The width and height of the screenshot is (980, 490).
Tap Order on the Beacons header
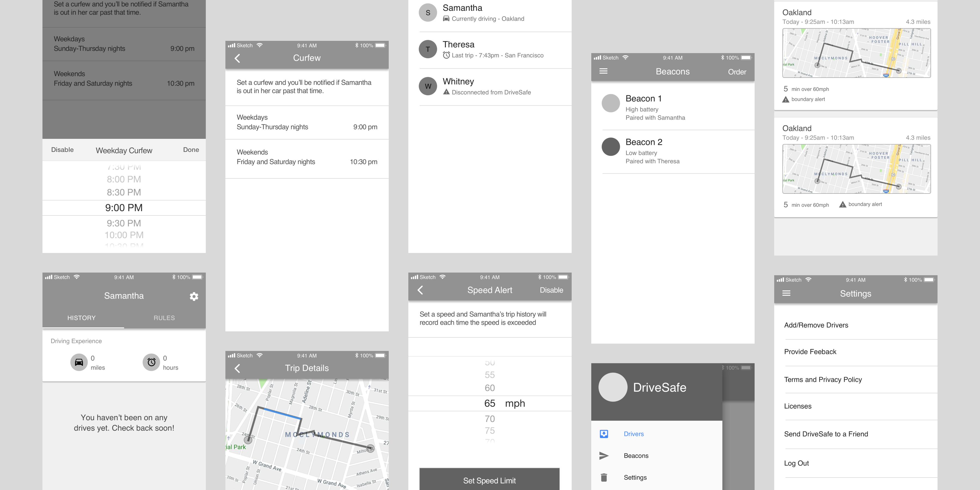(737, 72)
